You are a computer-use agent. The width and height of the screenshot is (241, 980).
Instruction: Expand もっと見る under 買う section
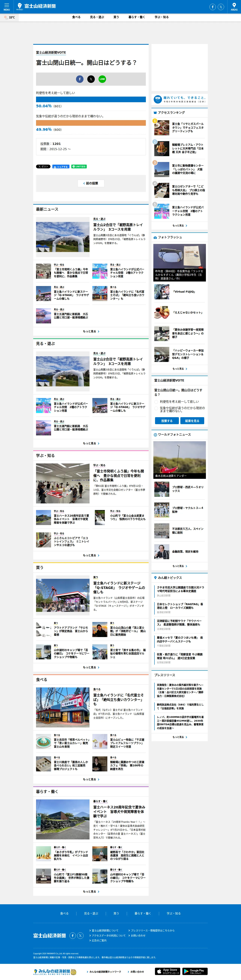pyautogui.click(x=91, y=667)
